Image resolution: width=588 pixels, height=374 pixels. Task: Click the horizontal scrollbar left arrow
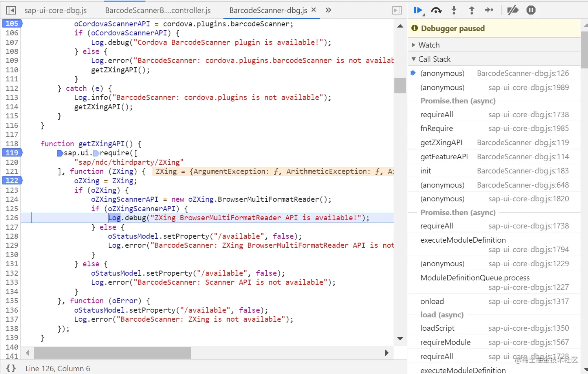click(27, 353)
